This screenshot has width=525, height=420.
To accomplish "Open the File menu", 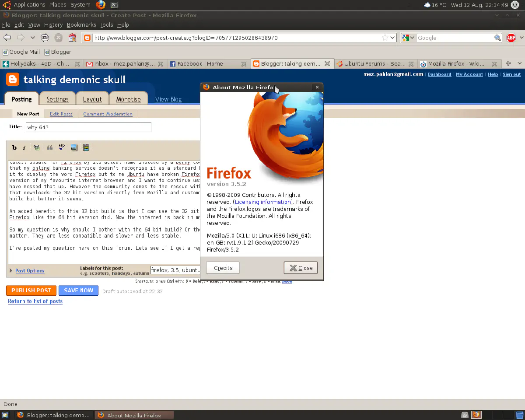I will pyautogui.click(x=6, y=25).
